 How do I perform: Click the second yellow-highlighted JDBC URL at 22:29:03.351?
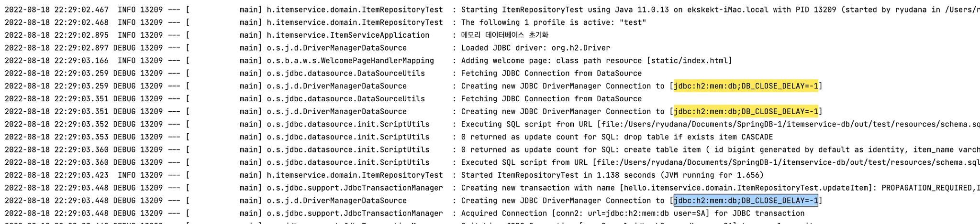pos(746,111)
